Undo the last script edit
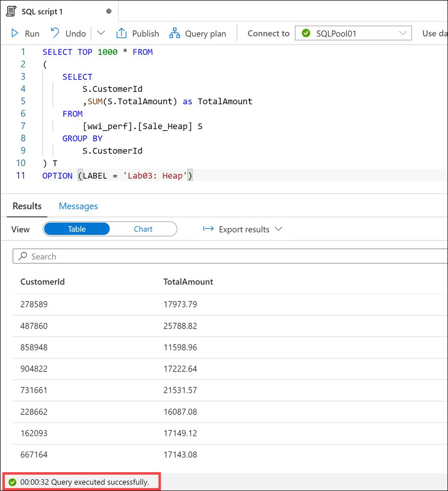 tap(67, 33)
